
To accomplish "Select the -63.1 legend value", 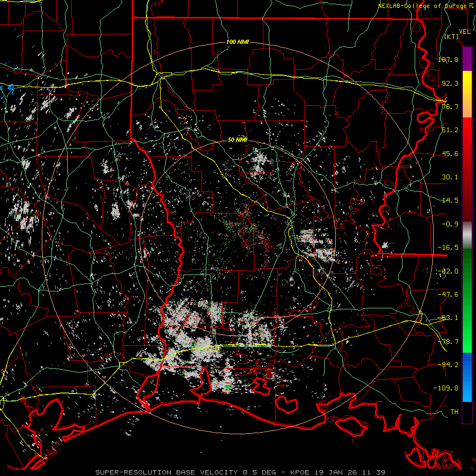I will coord(448,318).
